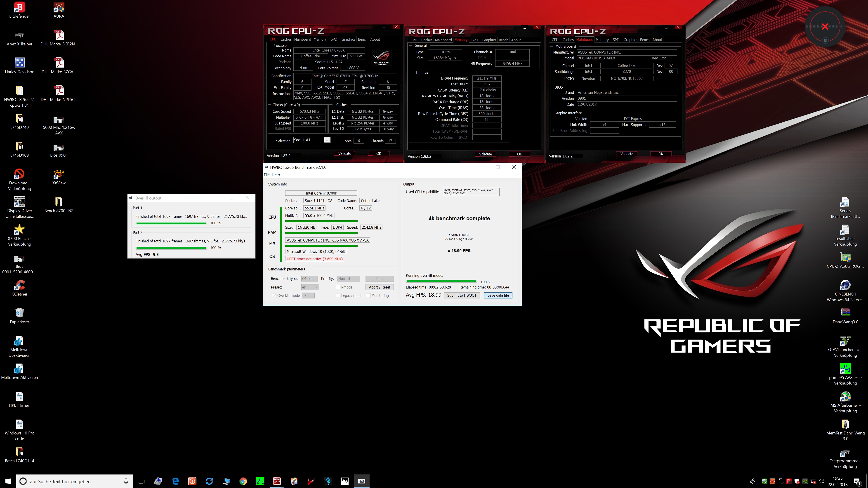Click Validate in CPU tab CPU-Z window
This screenshot has width=868, height=488.
344,153
